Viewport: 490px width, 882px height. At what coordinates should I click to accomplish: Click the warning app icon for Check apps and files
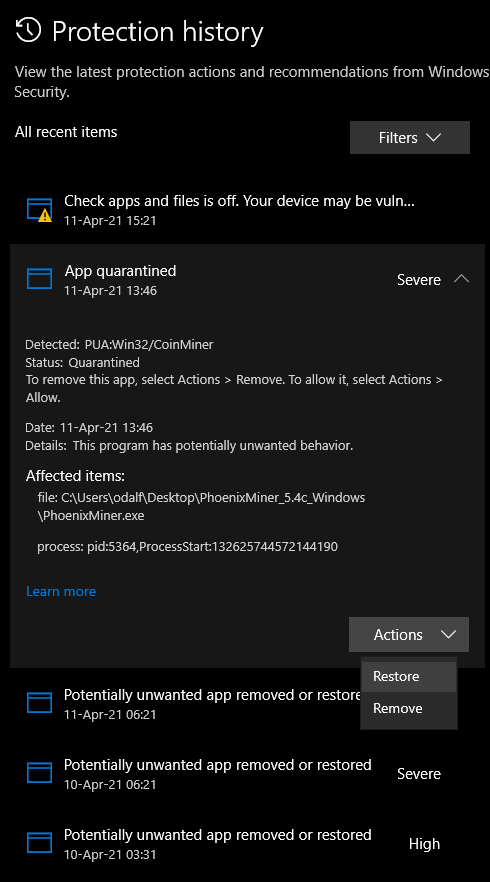39,210
